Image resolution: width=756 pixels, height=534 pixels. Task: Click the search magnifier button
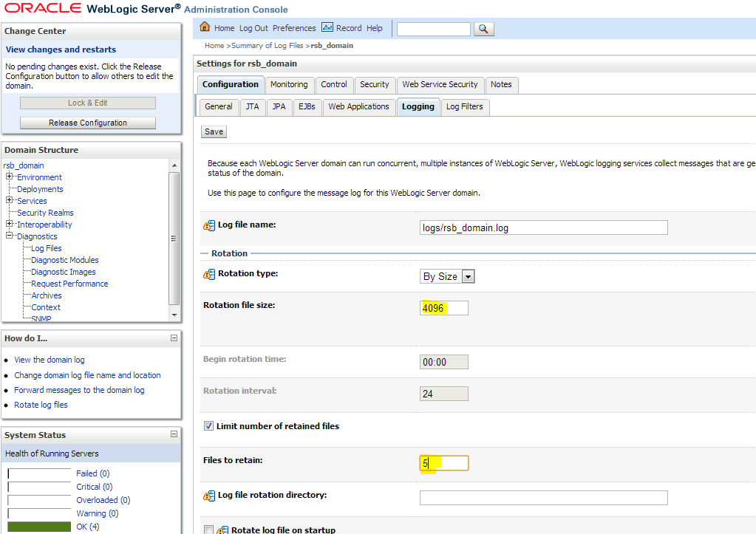point(483,29)
